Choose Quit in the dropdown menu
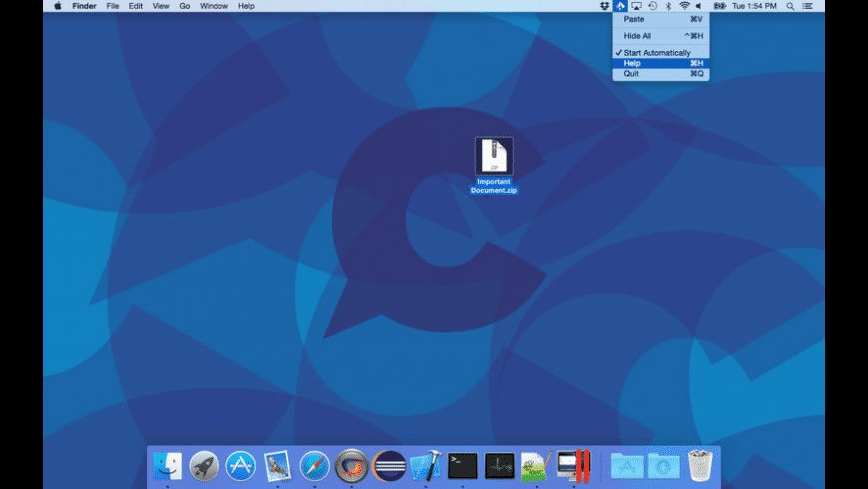 (660, 73)
